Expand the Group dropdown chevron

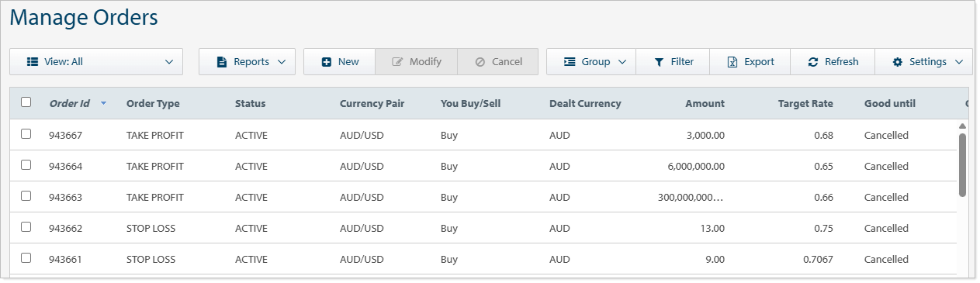(x=622, y=62)
